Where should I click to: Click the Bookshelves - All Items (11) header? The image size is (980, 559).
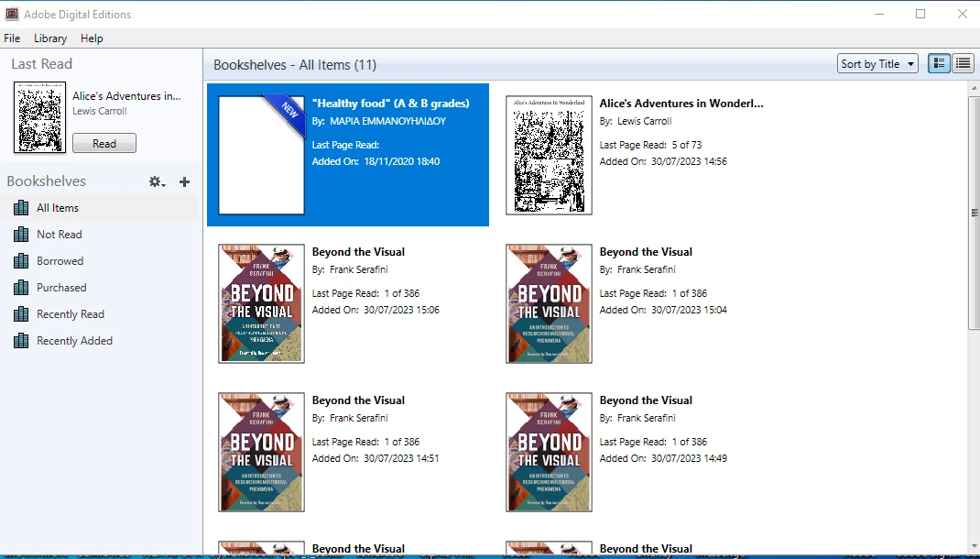(x=295, y=65)
